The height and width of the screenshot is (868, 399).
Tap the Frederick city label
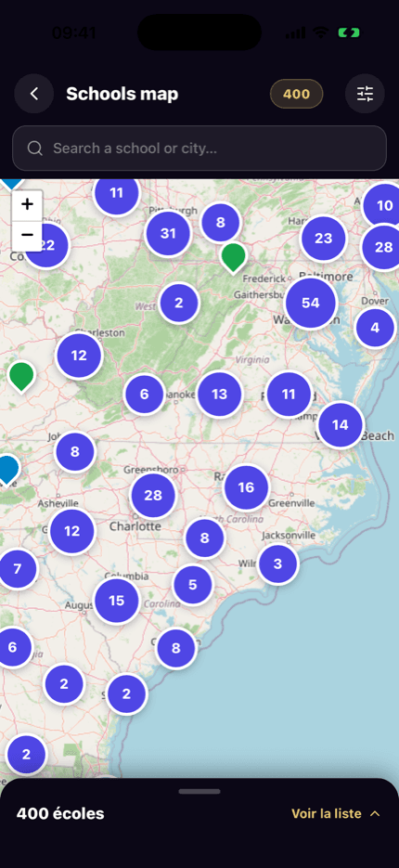pos(264,278)
